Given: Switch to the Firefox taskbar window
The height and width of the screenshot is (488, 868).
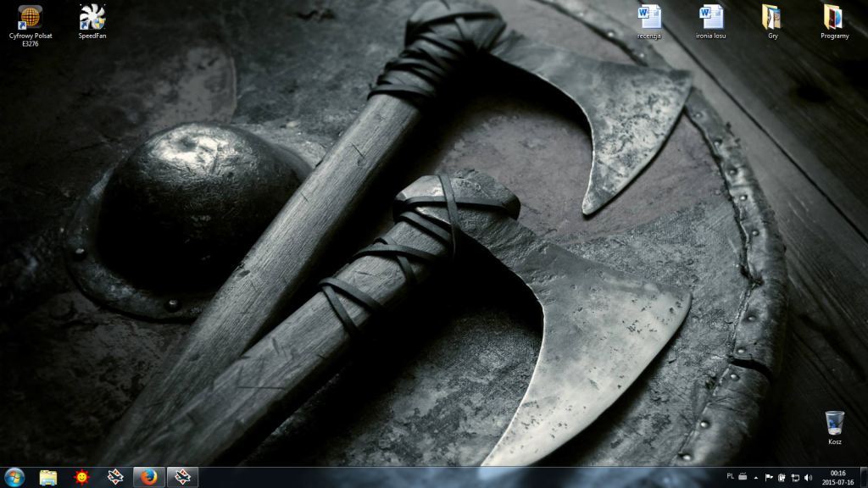Looking at the screenshot, I should (149, 478).
